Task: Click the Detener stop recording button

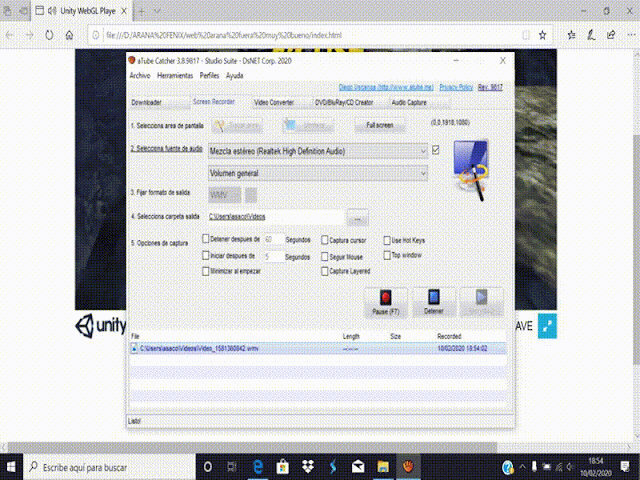Action: (x=433, y=302)
